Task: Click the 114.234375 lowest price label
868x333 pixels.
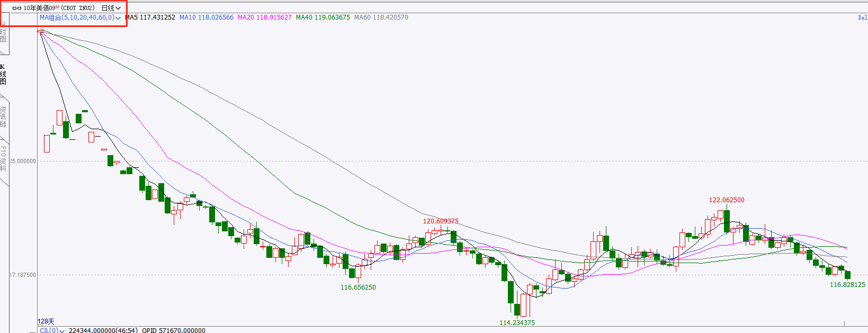Action: coord(517,322)
